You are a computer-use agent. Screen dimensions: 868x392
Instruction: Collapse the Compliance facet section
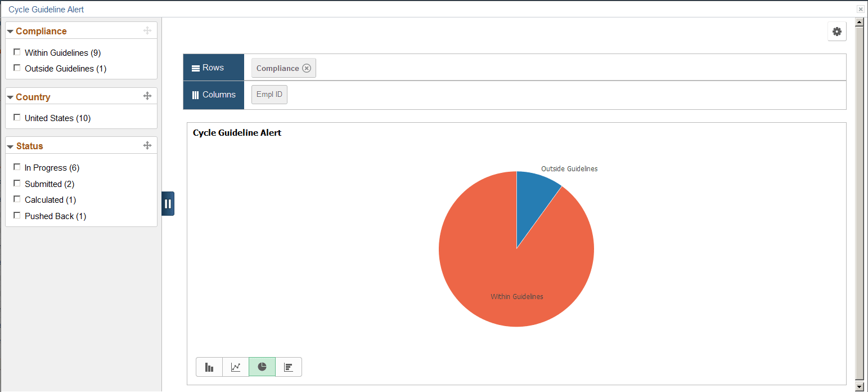[10, 30]
